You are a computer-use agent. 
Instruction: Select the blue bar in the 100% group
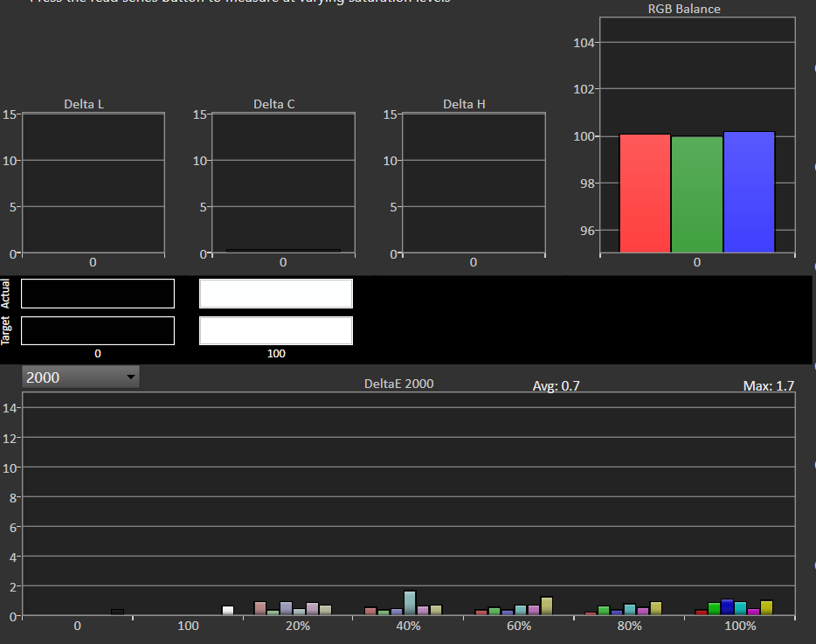727,607
